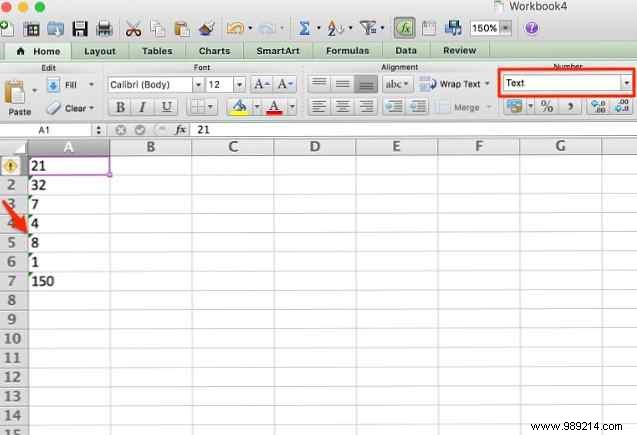Toggle Italic formatting
The height and width of the screenshot is (435, 637).
[143, 107]
